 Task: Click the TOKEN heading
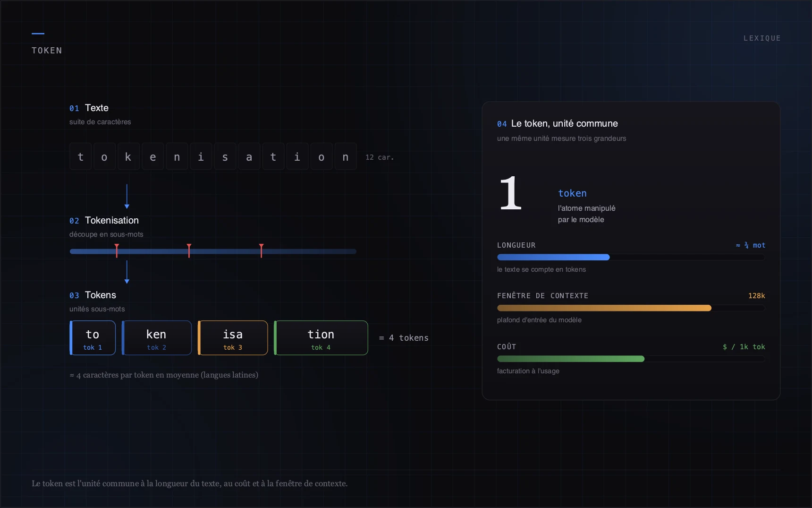coord(47,51)
